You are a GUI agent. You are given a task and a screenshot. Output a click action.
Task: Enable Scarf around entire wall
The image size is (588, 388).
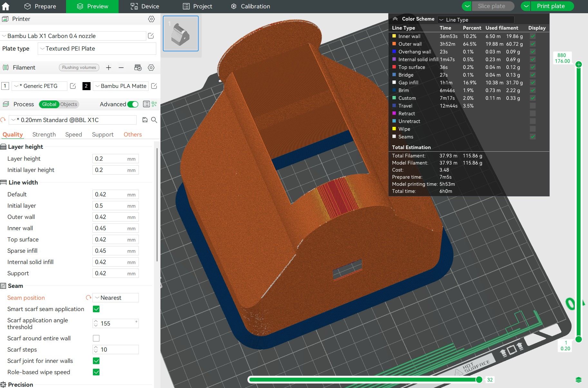click(x=96, y=338)
